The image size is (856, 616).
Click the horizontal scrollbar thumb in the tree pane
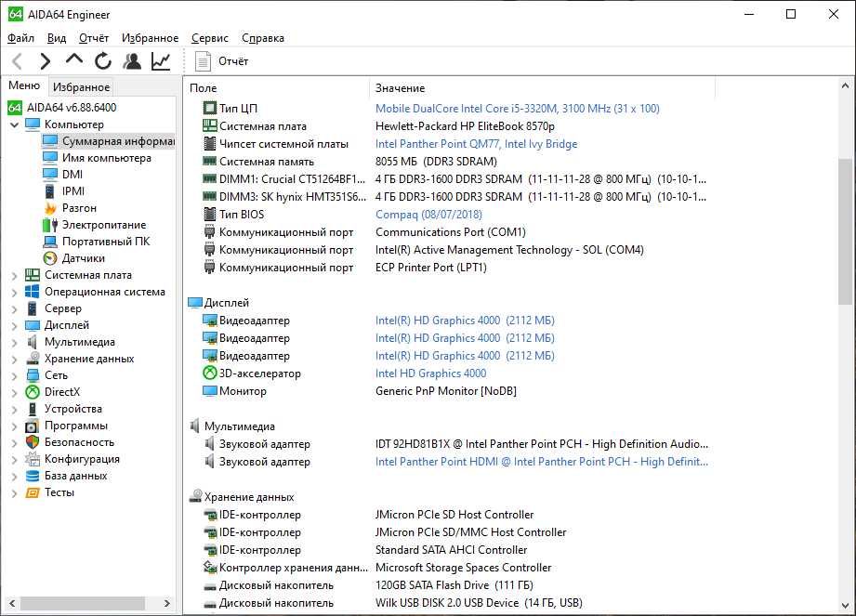tap(83, 603)
